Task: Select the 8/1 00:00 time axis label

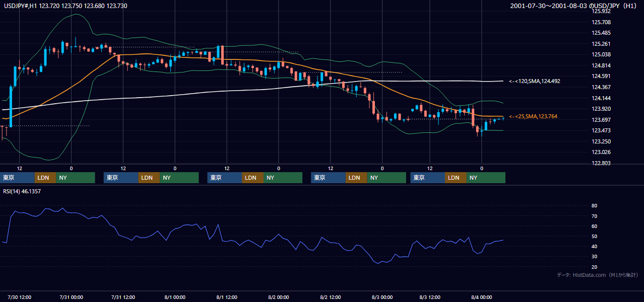Action: coord(175,297)
